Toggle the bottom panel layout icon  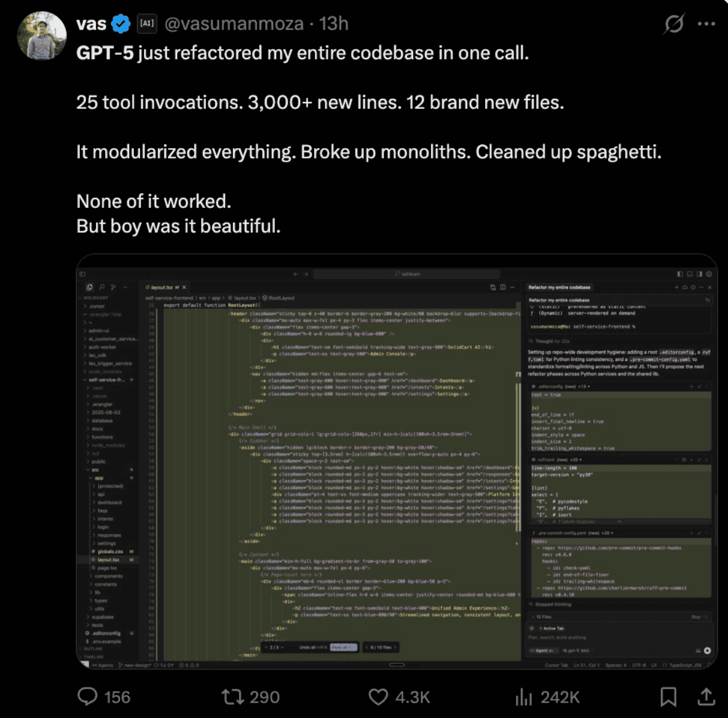point(689,274)
